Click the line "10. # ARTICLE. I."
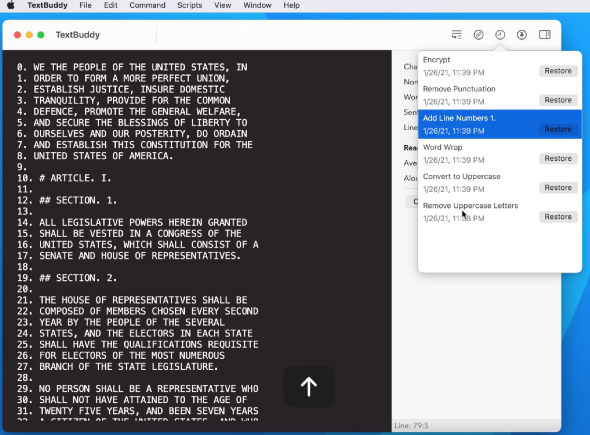Screen dimensions: 590x435 coord(64,178)
